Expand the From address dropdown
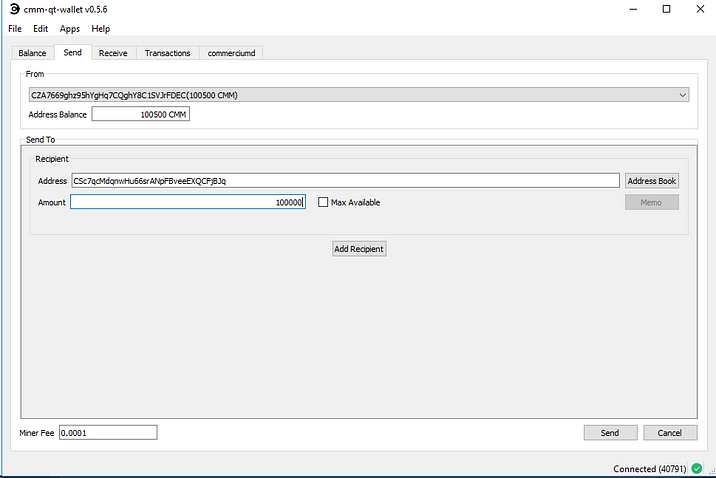Viewport: 716px width, 478px height. pyautogui.click(x=359, y=95)
